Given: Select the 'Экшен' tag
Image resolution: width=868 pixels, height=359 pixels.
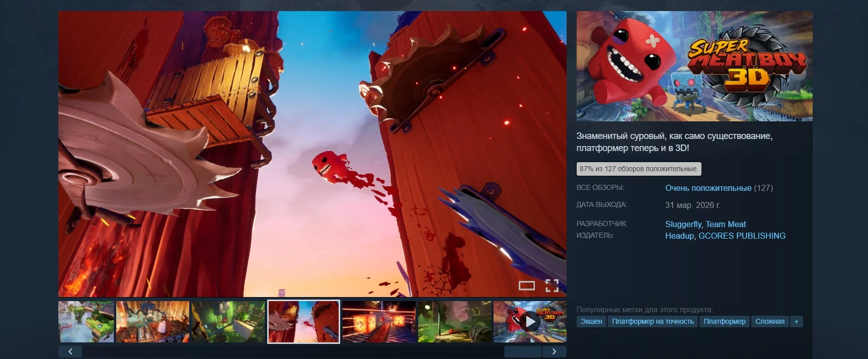Looking at the screenshot, I should pos(591,321).
